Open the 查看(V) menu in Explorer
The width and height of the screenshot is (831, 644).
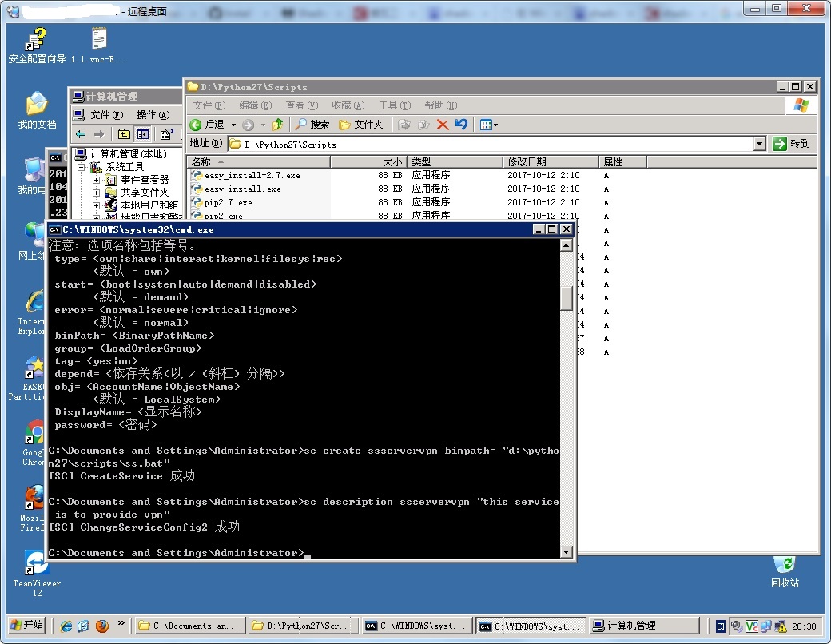pos(301,105)
